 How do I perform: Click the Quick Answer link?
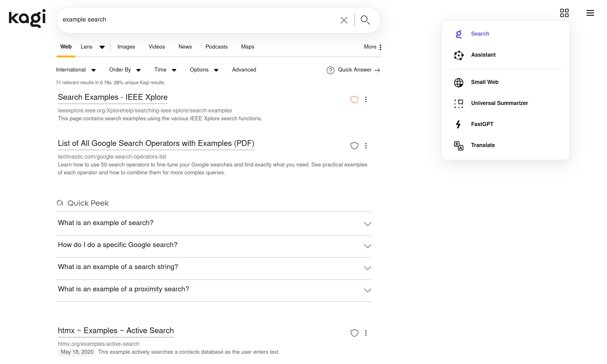tap(354, 70)
